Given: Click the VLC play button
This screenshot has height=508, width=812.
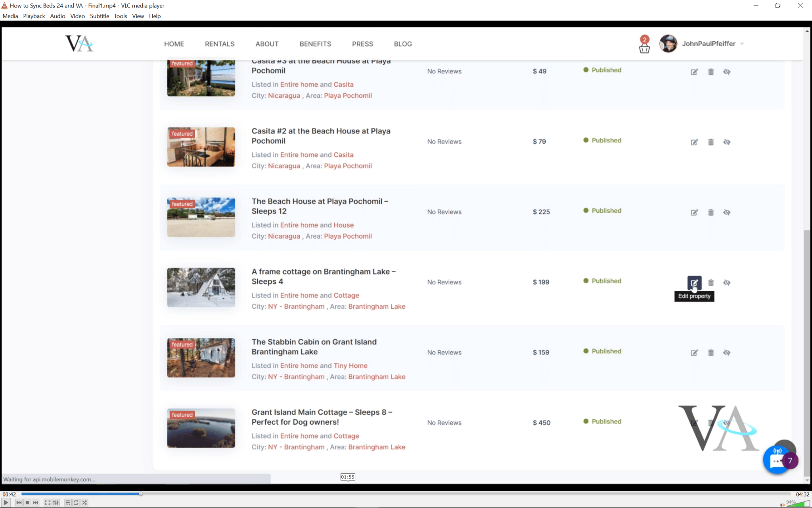Looking at the screenshot, I should pos(6,502).
